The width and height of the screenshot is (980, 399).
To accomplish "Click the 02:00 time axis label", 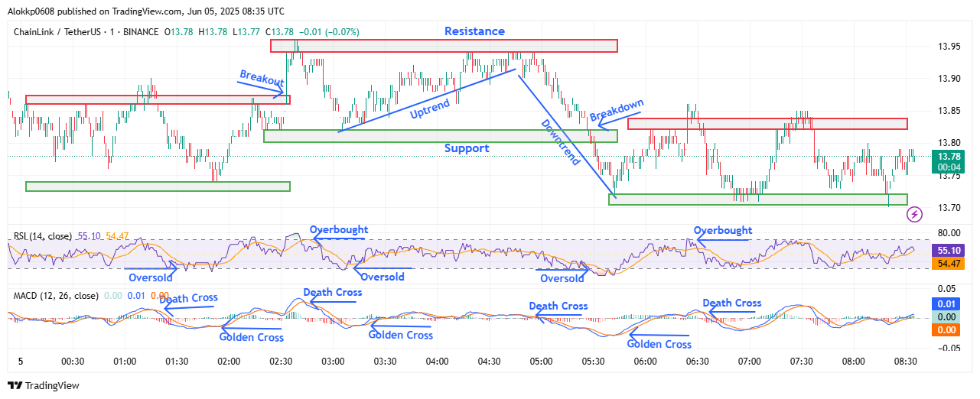I will coord(228,361).
